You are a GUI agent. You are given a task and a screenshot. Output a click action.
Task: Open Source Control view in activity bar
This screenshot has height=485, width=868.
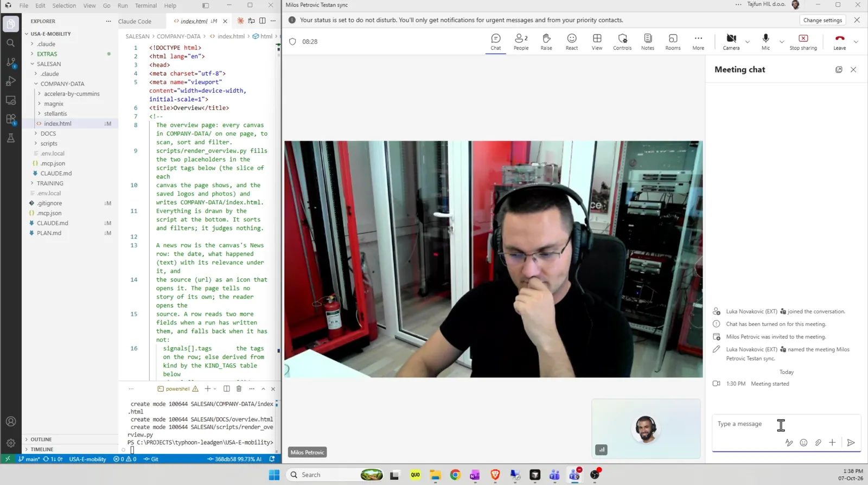pos(11,62)
